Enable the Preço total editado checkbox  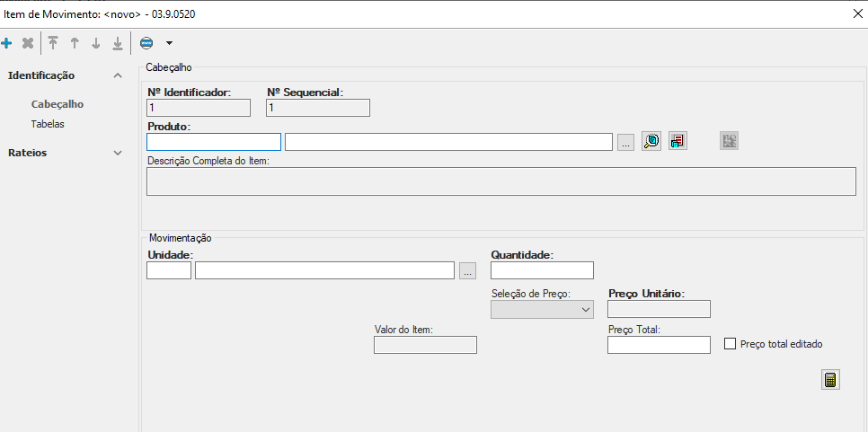point(730,343)
